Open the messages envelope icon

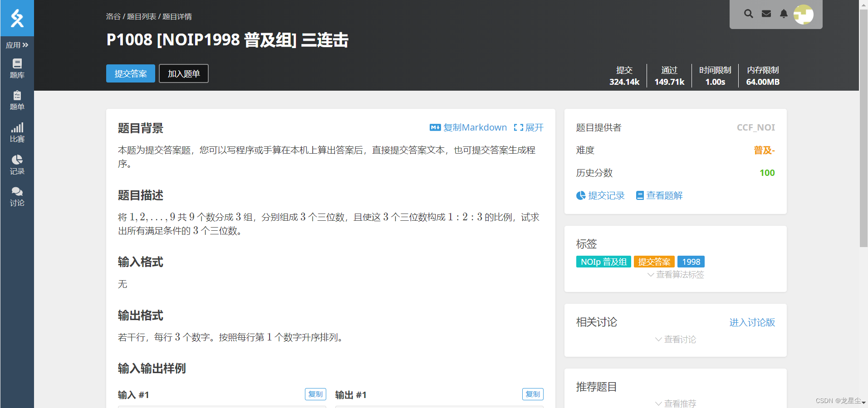[x=766, y=14]
